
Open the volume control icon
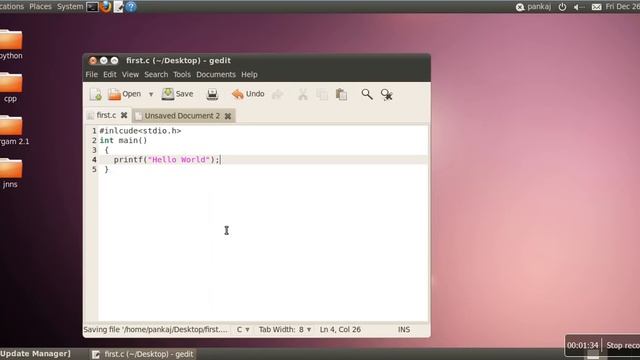(579, 7)
